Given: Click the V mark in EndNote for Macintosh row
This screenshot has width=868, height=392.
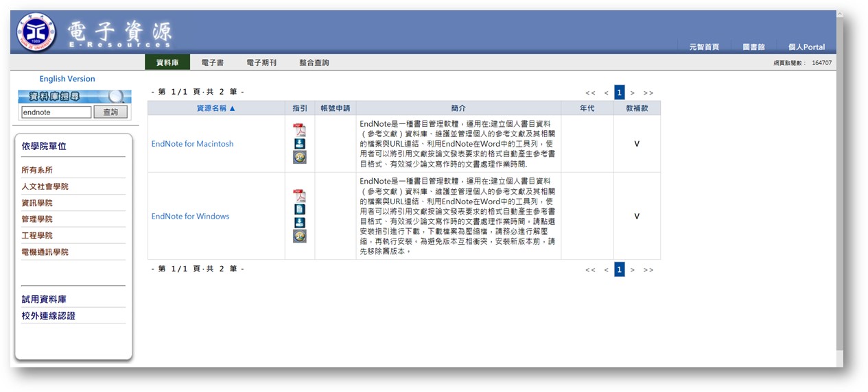Looking at the screenshot, I should [637, 144].
